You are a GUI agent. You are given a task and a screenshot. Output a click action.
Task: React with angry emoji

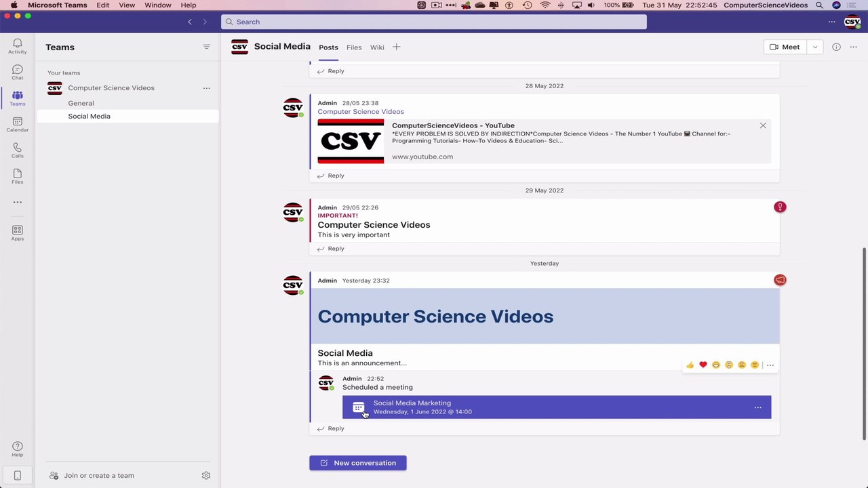pos(755,365)
